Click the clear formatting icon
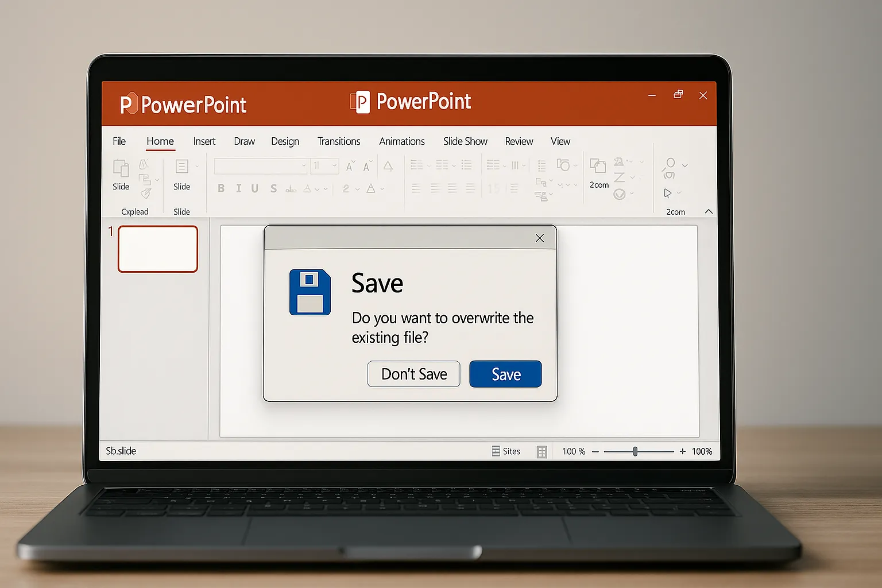The image size is (882, 588). pos(388,167)
